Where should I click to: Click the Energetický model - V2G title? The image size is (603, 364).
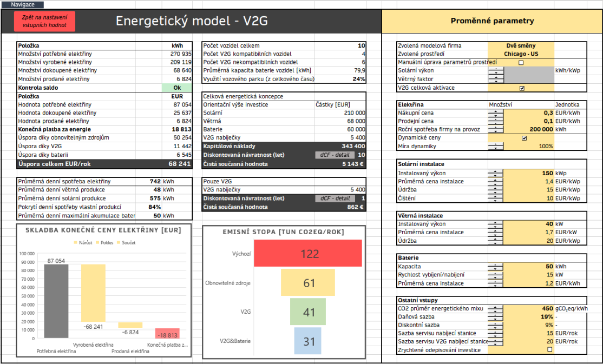coord(192,21)
